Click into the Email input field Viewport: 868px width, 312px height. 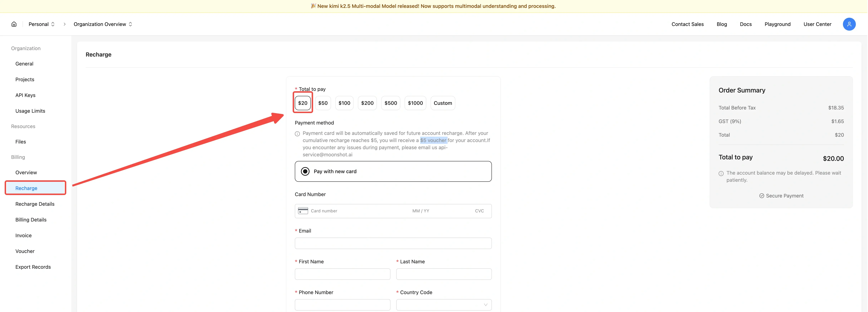393,243
